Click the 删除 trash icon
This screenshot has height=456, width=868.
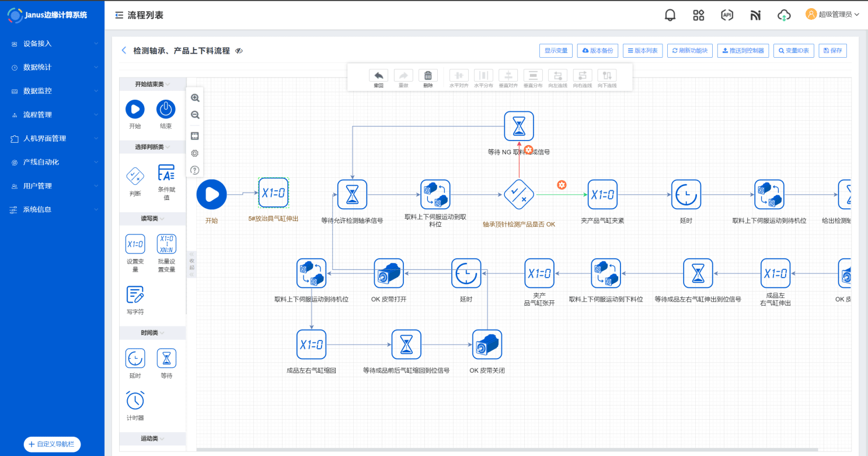pyautogui.click(x=428, y=76)
